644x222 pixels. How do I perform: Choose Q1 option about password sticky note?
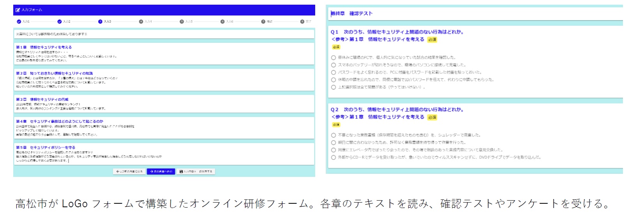[x=333, y=72]
